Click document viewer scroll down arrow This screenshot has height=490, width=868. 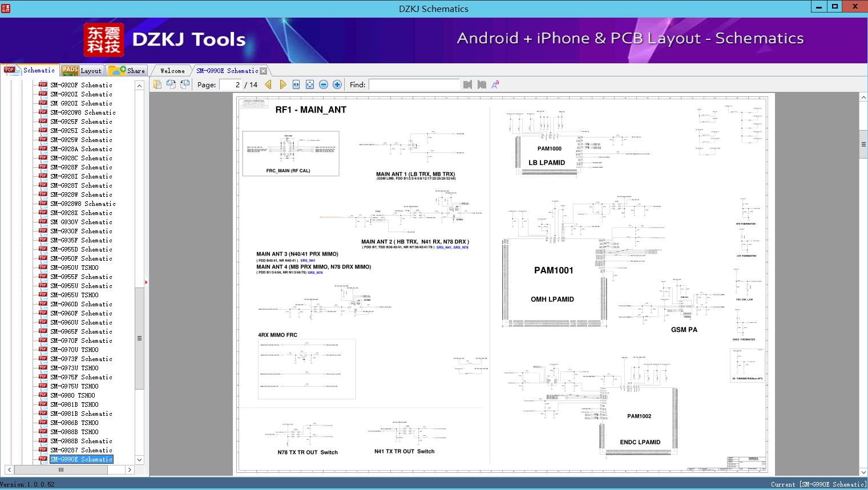click(863, 472)
